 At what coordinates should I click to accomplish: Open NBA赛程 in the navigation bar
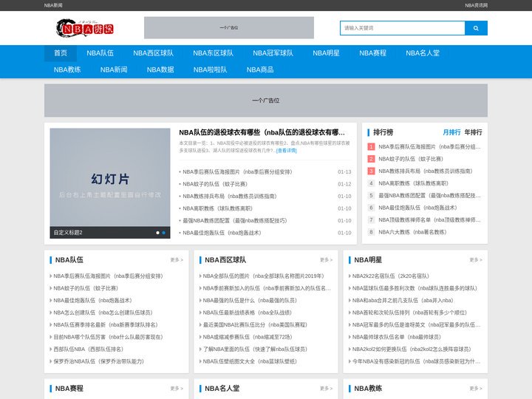[x=372, y=53]
